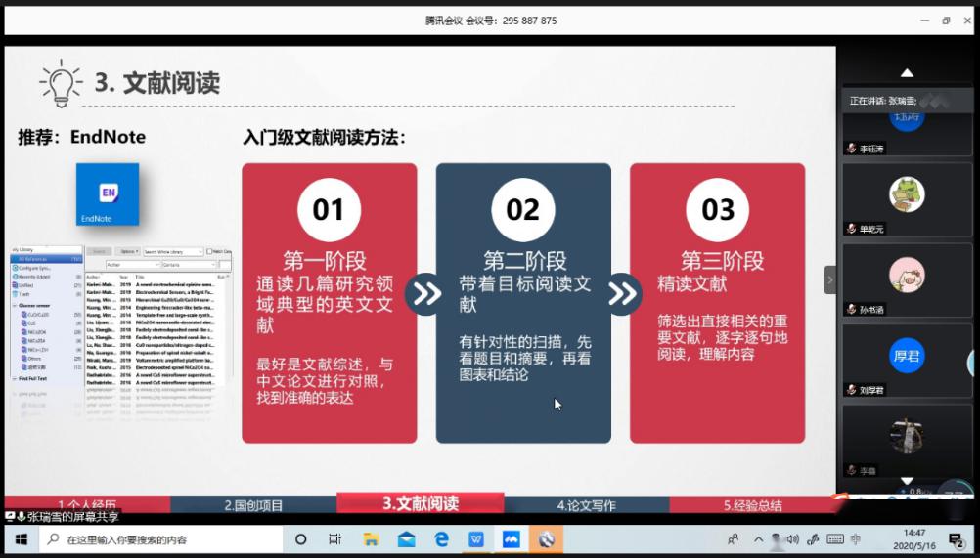Select 单乾元's frog avatar video tile
The image size is (980, 558).
click(x=907, y=194)
